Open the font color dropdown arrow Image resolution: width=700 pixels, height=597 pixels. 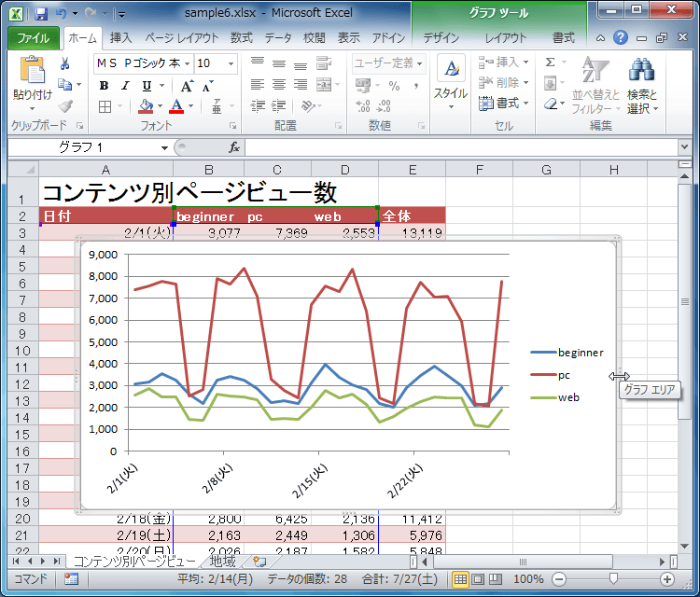(191, 106)
